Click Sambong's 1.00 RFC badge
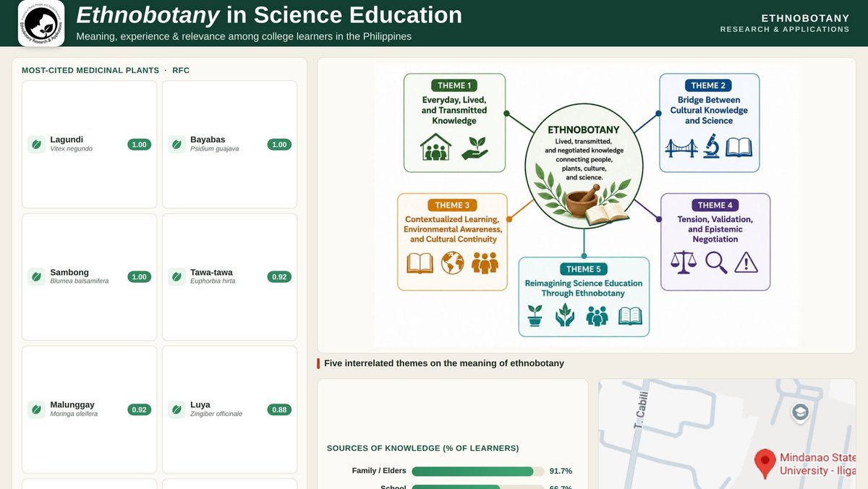 coord(139,277)
